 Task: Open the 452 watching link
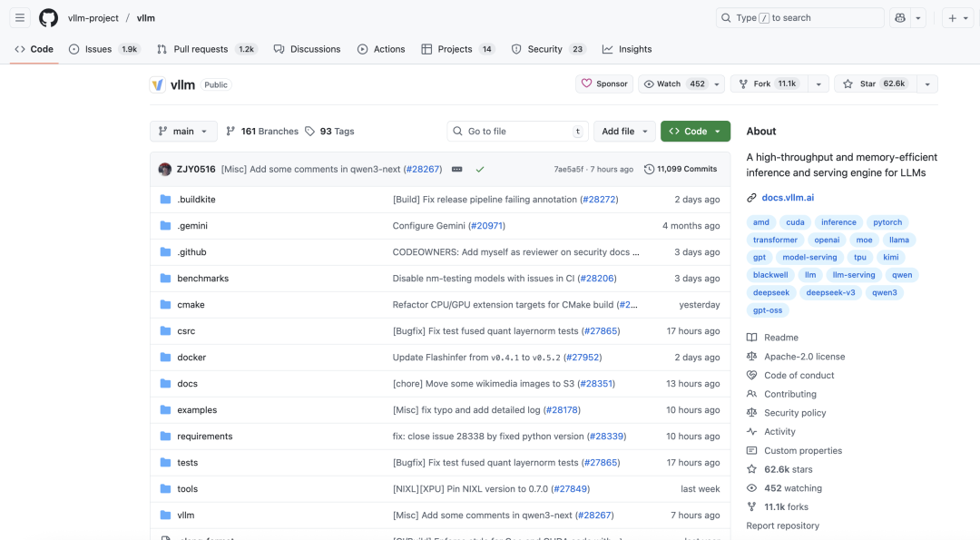click(793, 488)
